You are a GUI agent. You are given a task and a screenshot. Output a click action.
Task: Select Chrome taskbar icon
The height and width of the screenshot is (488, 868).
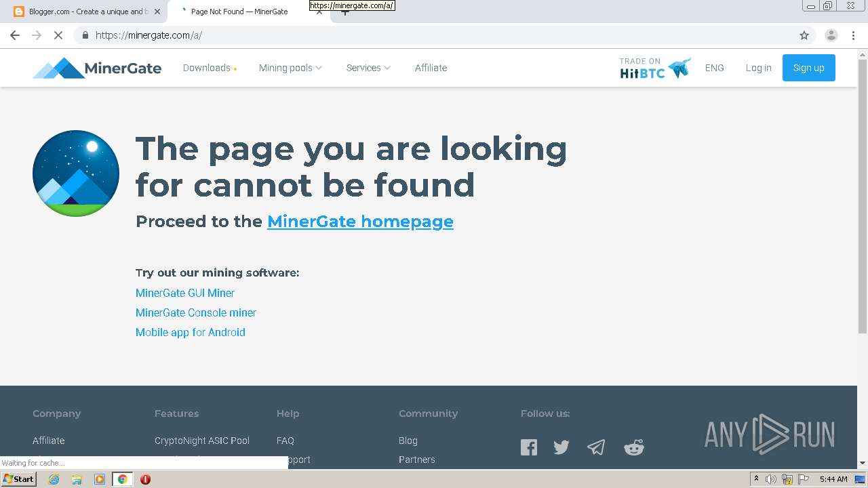122,479
